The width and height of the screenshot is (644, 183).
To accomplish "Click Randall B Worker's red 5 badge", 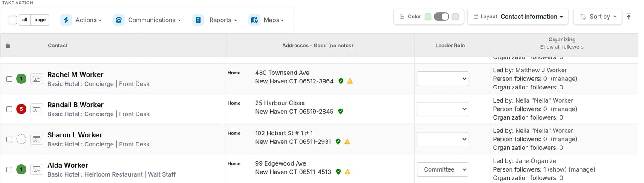I will tap(21, 109).
